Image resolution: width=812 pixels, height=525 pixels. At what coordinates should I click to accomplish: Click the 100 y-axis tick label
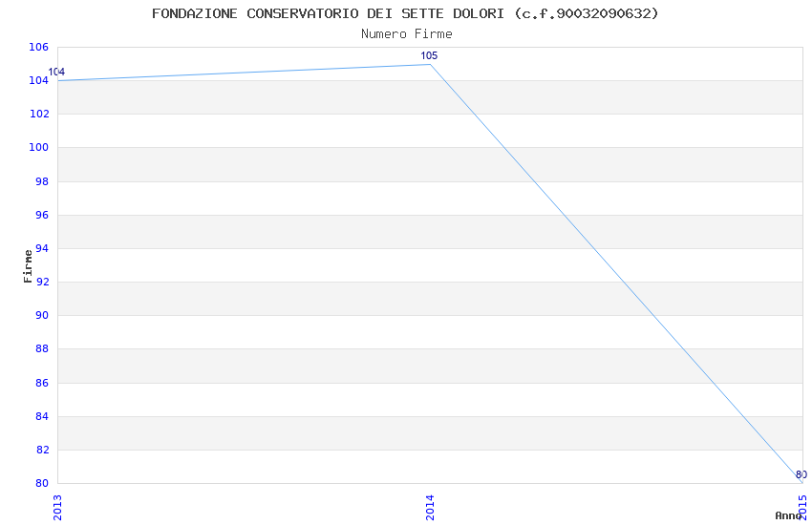point(38,147)
